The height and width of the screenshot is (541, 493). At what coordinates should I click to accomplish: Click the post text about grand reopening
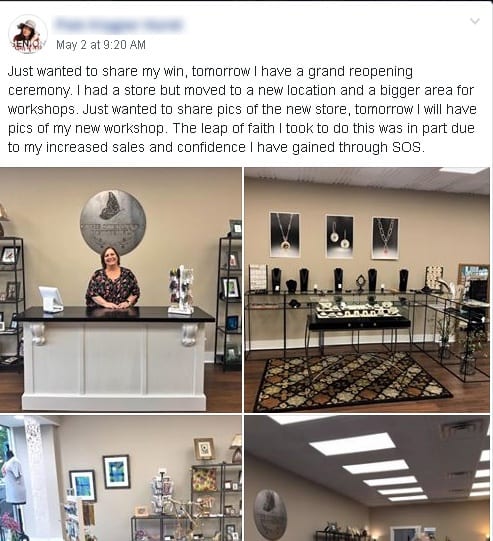pos(241,109)
